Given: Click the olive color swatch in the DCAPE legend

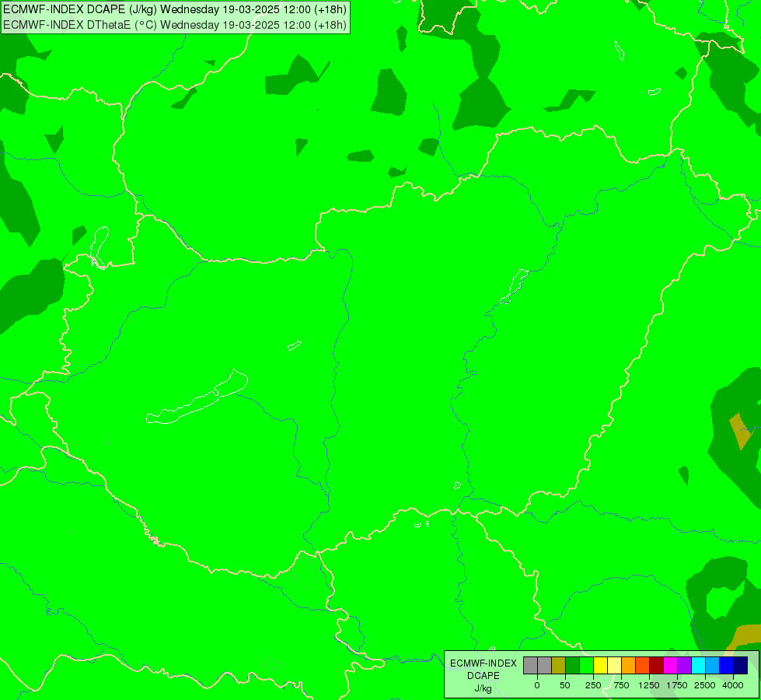Looking at the screenshot, I should 559,666.
